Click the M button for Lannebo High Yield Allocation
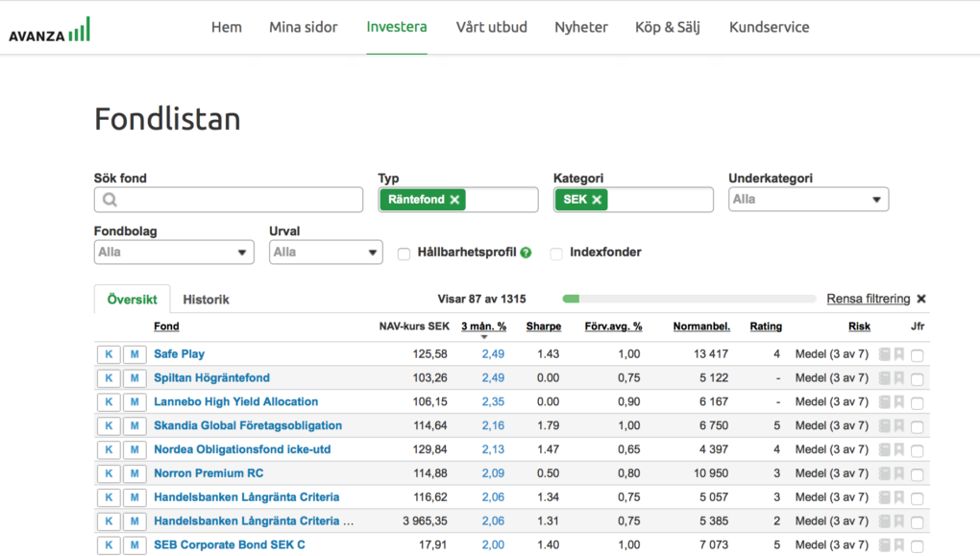This screenshot has height=556, width=980. tap(135, 401)
